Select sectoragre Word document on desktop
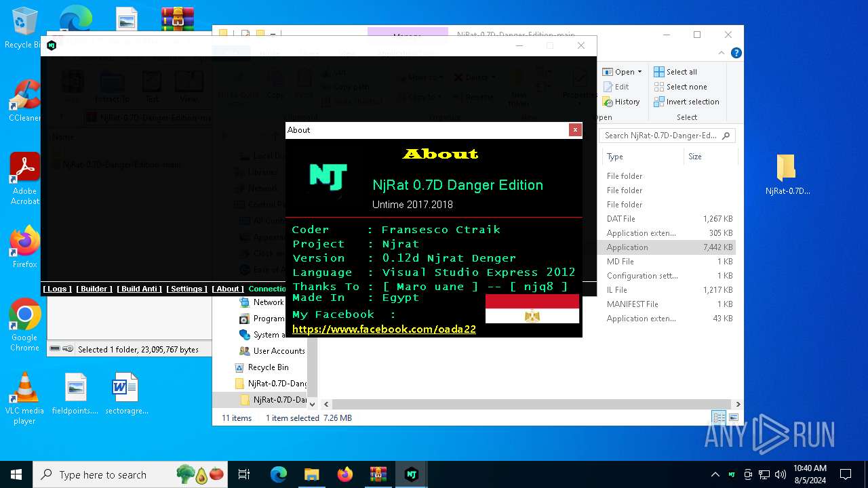This screenshot has height=488, width=868. [x=126, y=394]
